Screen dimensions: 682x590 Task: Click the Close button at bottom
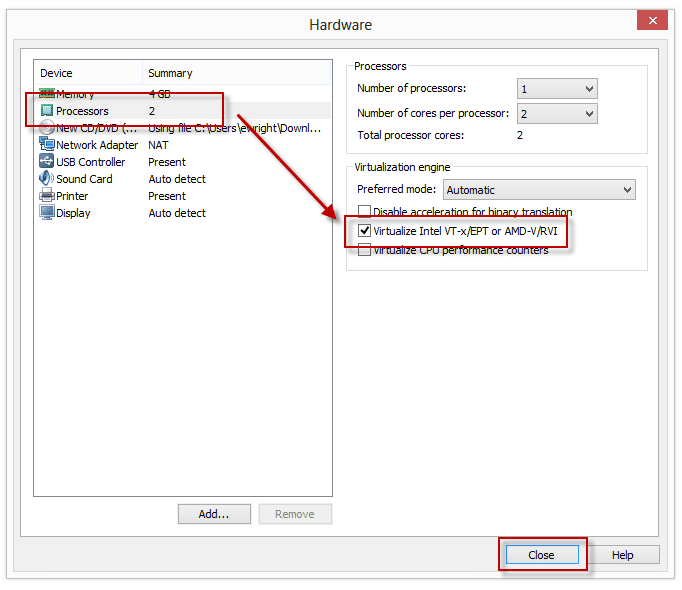pos(541,555)
